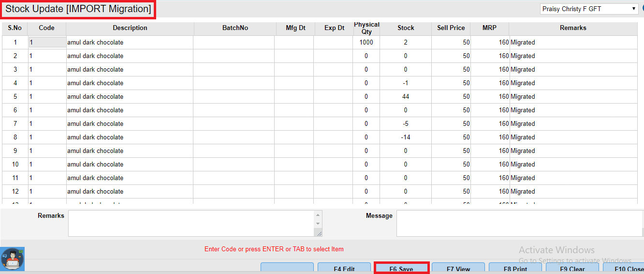This screenshot has height=274, width=644.
Task: Click the red Enter Code hint text
Action: point(274,249)
